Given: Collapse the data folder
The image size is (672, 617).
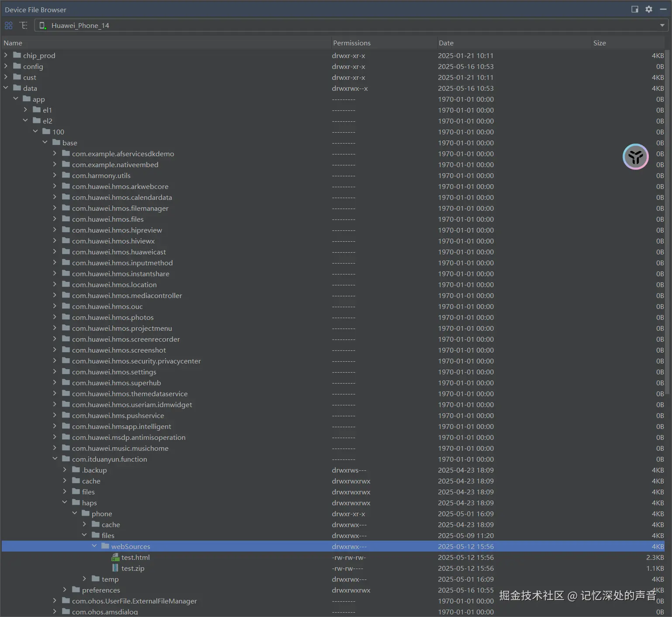Looking at the screenshot, I should pyautogui.click(x=6, y=88).
